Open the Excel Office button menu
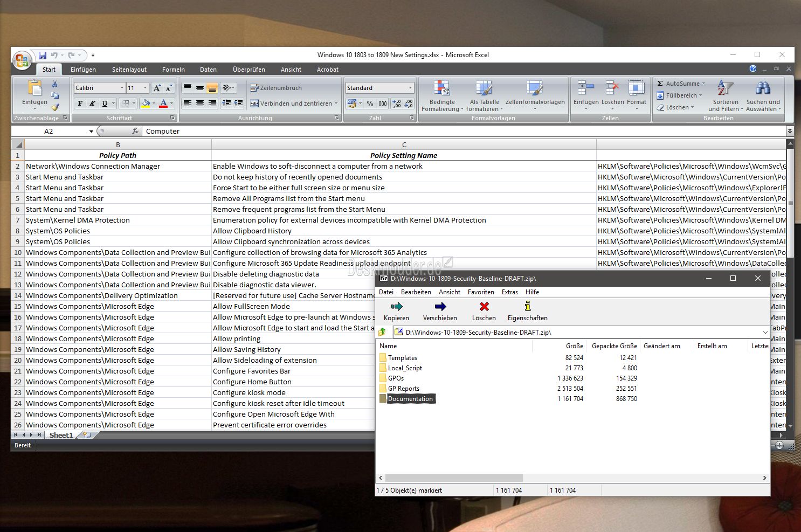801x532 pixels. coord(22,60)
